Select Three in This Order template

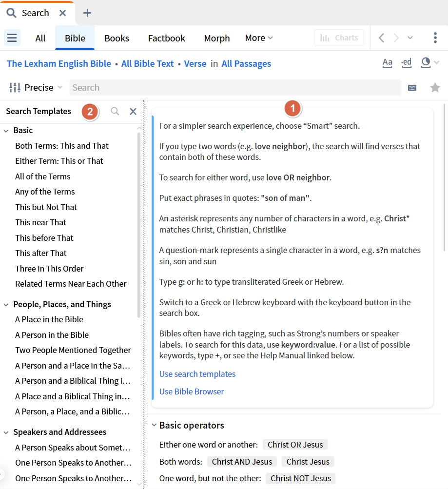click(x=49, y=269)
